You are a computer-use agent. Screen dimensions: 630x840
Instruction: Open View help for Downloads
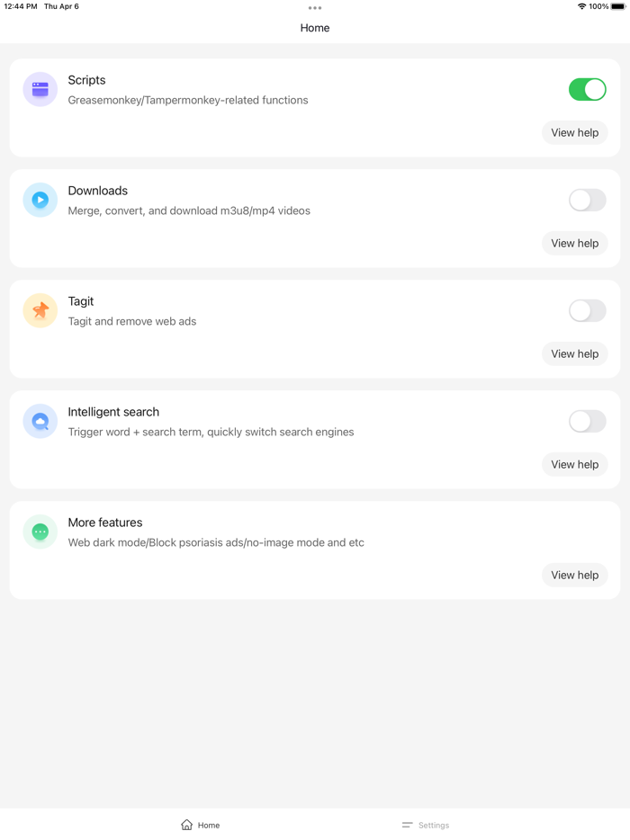(575, 243)
